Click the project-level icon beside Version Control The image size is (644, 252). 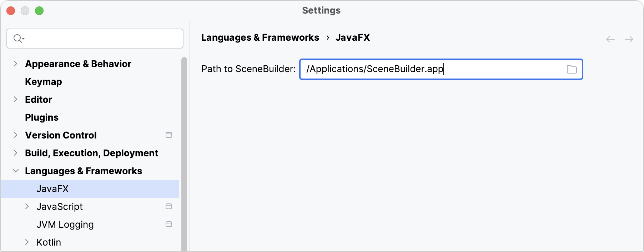point(169,135)
